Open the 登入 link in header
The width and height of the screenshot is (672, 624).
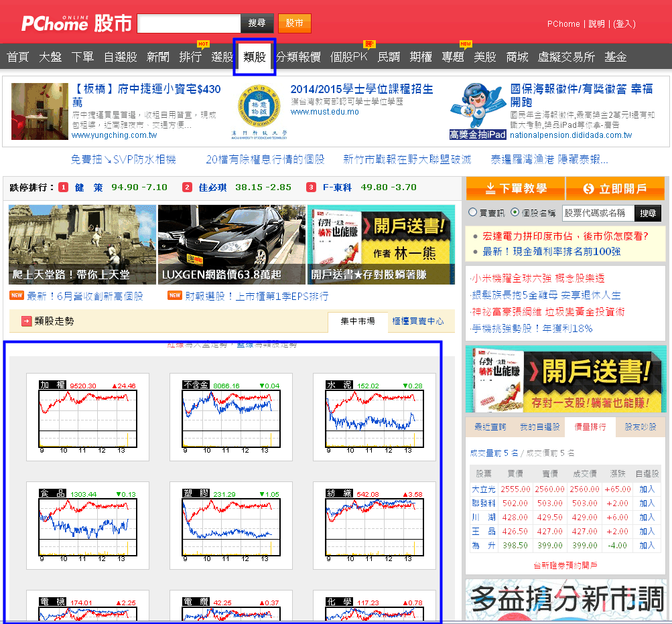[624, 24]
